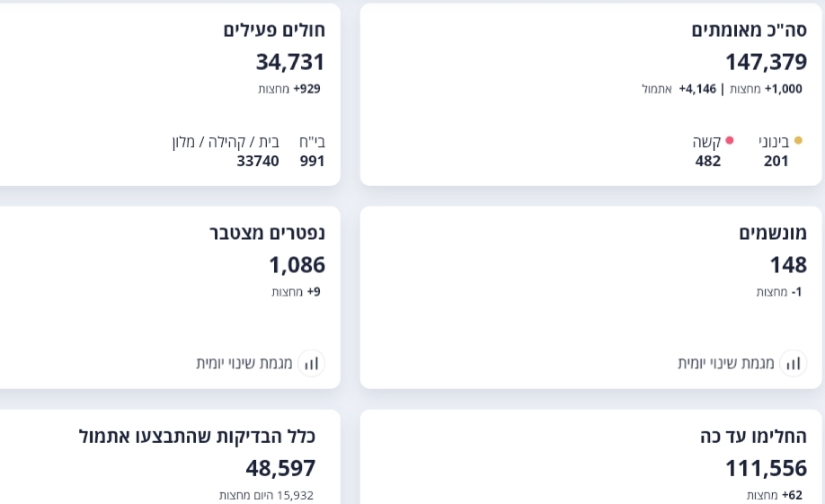Click the yellow dot beside בינוני
This screenshot has height=504, width=825.
(x=798, y=141)
